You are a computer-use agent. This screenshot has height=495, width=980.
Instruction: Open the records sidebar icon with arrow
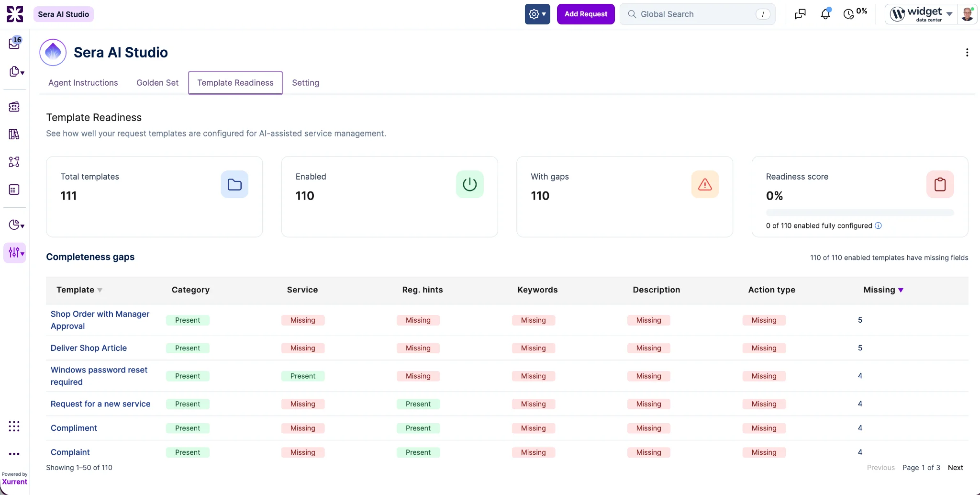click(x=16, y=72)
